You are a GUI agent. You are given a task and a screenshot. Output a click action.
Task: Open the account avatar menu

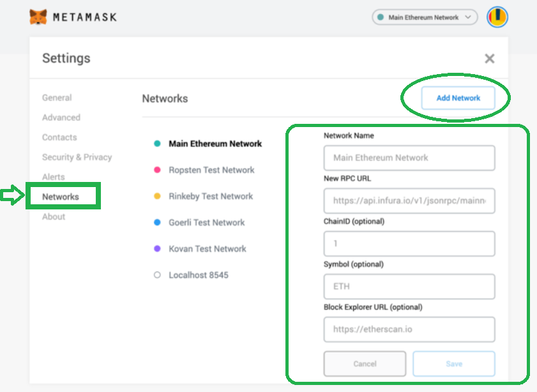pos(497,17)
